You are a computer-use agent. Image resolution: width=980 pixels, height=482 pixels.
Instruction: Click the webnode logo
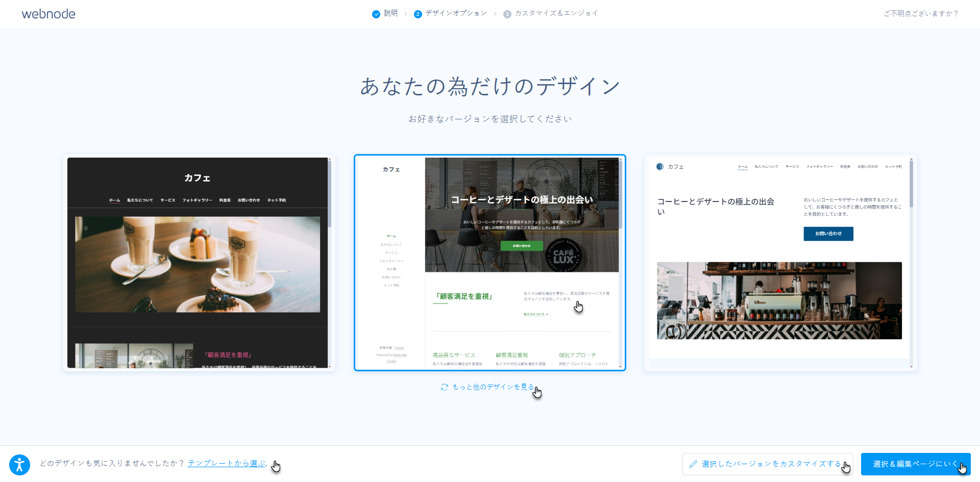coord(48,14)
